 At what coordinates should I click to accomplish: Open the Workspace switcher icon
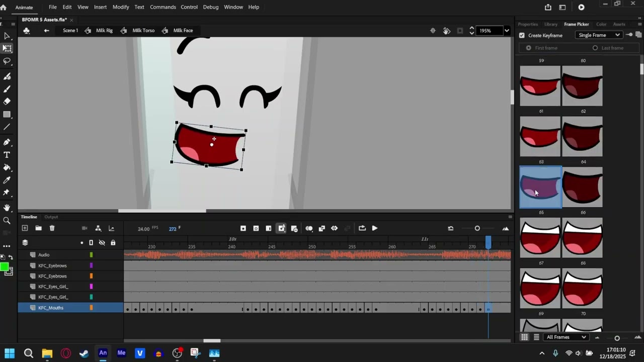tap(562, 7)
